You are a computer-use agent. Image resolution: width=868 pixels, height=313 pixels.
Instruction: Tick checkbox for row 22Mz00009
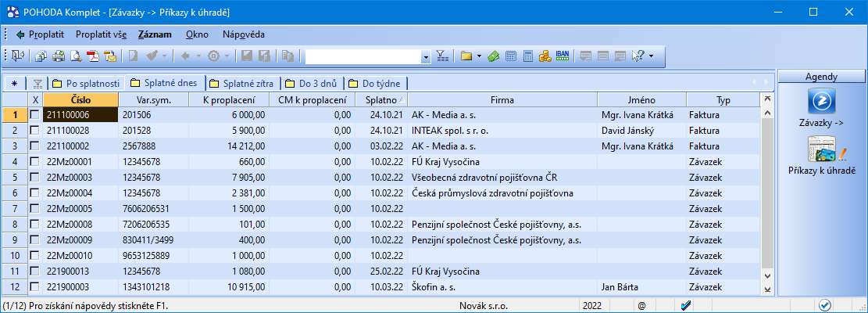click(35, 240)
